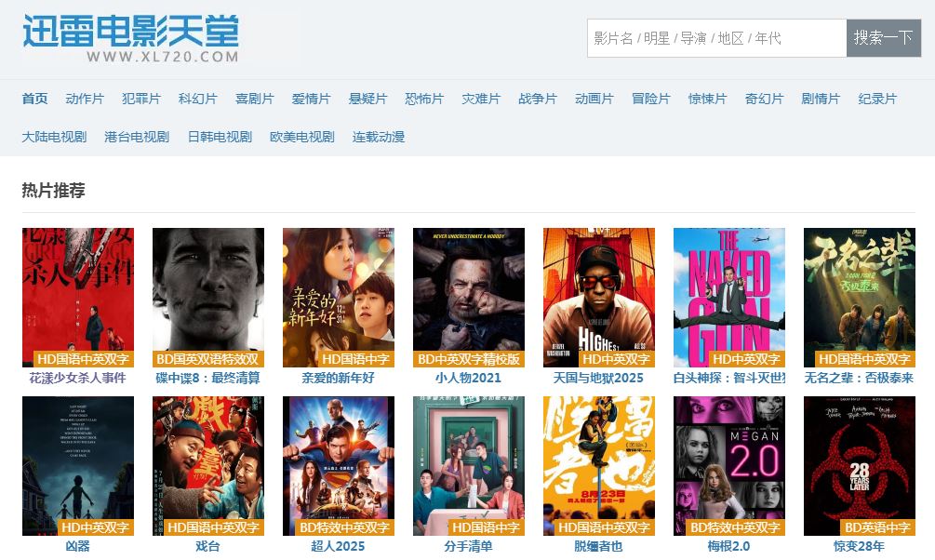Click the 戏台 movie title link
This screenshot has width=935, height=560.
click(x=208, y=546)
